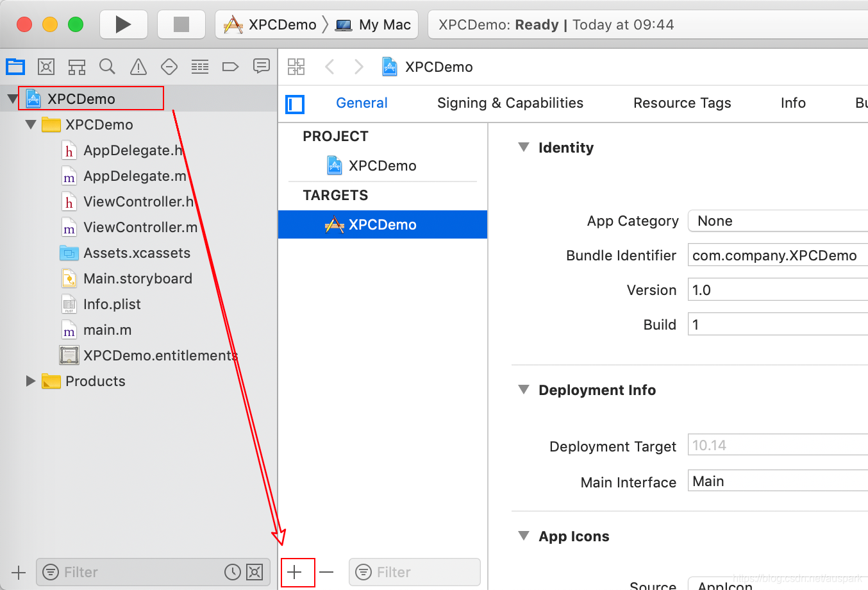Click the Deployment Target field
The image size is (868, 590).
(x=778, y=445)
